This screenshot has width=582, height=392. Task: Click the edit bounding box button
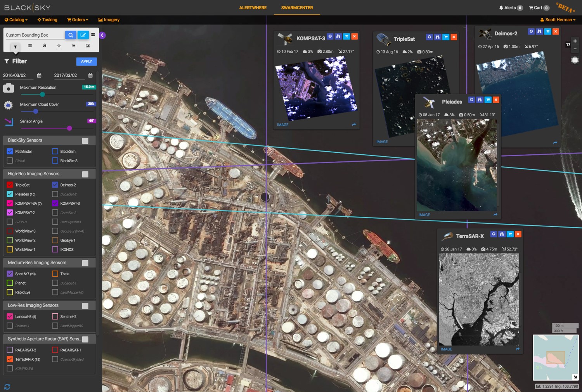pos(83,35)
